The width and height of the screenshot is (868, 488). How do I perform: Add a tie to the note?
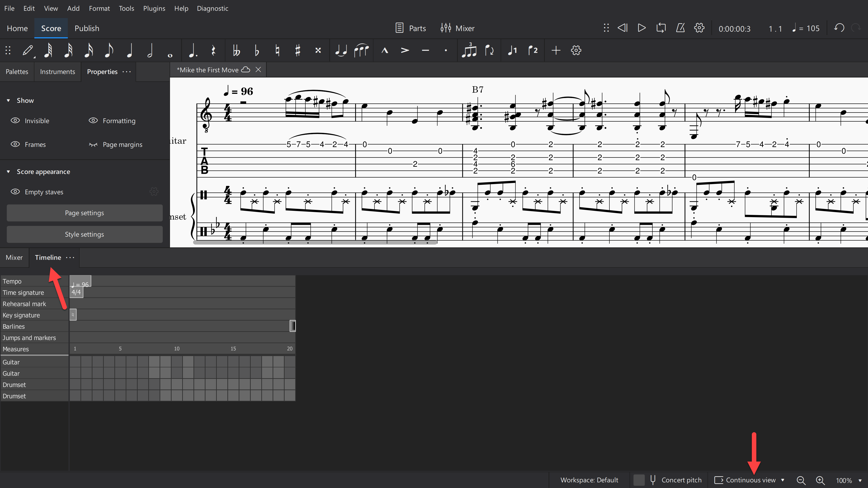[x=341, y=50]
